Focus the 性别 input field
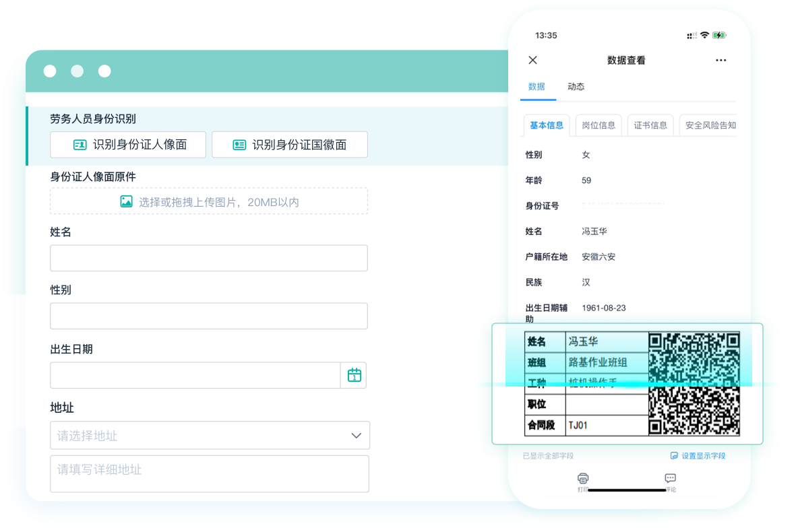 click(x=209, y=316)
